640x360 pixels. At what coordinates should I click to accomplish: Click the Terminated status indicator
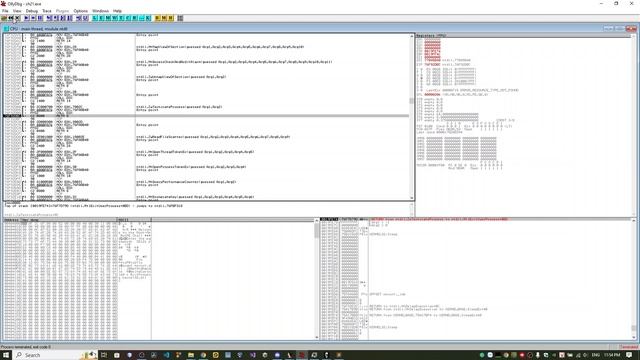(x=629, y=347)
